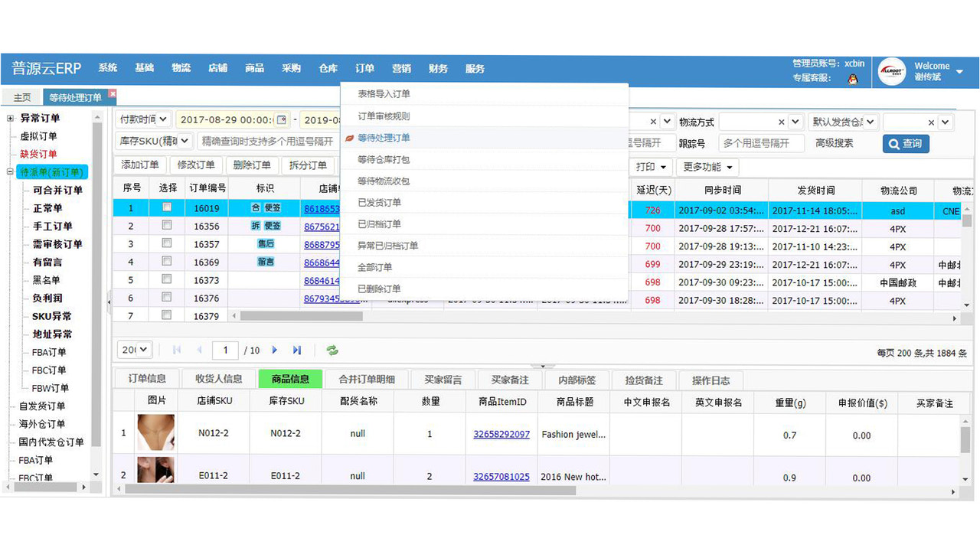Tick the checkbox for order 16373

(x=167, y=279)
